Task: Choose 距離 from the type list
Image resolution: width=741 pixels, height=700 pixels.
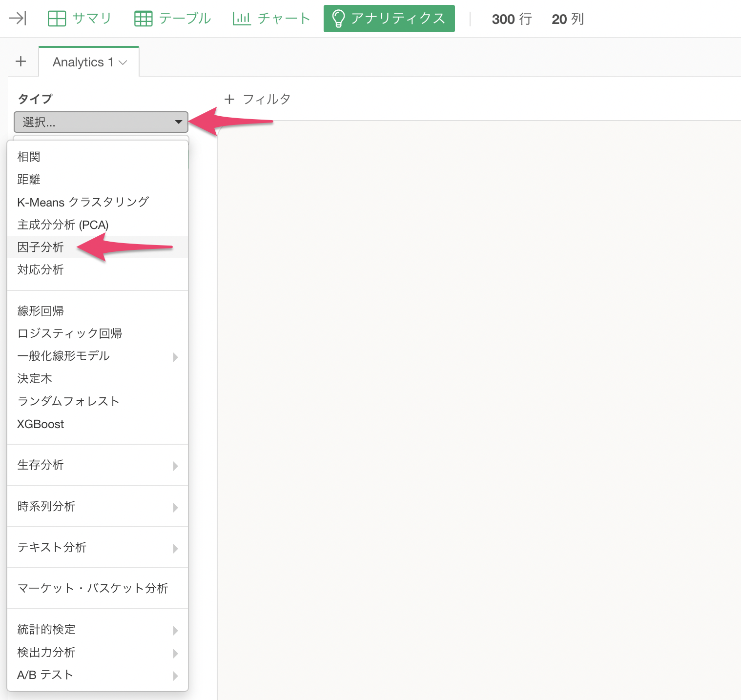Action: click(98, 179)
